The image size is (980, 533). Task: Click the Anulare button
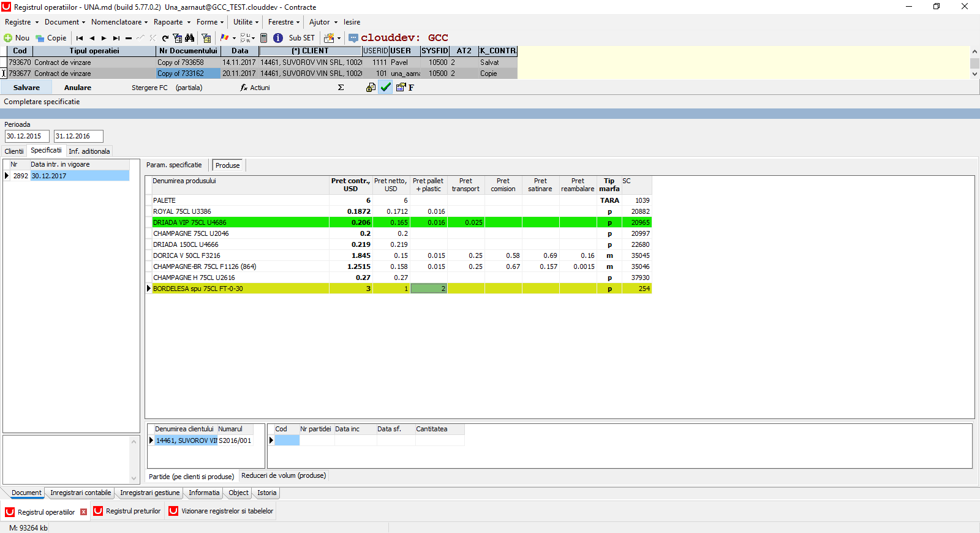(x=78, y=88)
